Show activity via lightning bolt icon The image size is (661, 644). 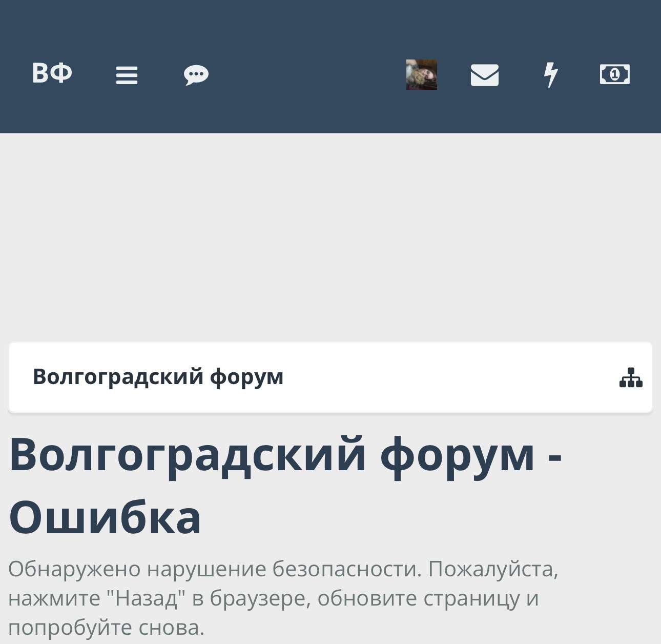coord(550,75)
